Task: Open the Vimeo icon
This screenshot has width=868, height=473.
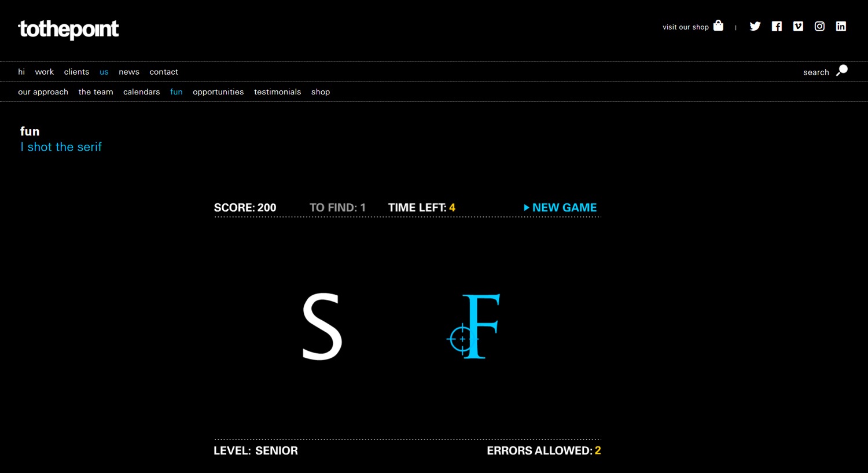Action: pos(798,26)
